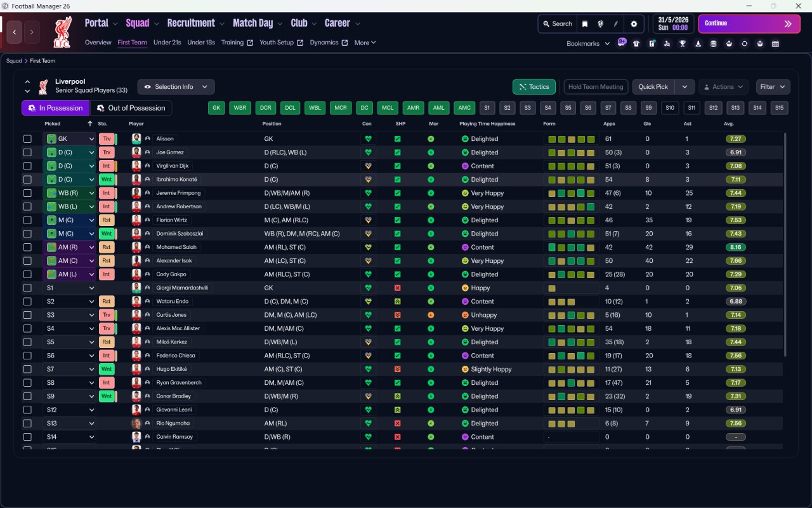812x508 pixels.
Task: Select Mohamed Salah's row checkbox
Action: (27, 247)
